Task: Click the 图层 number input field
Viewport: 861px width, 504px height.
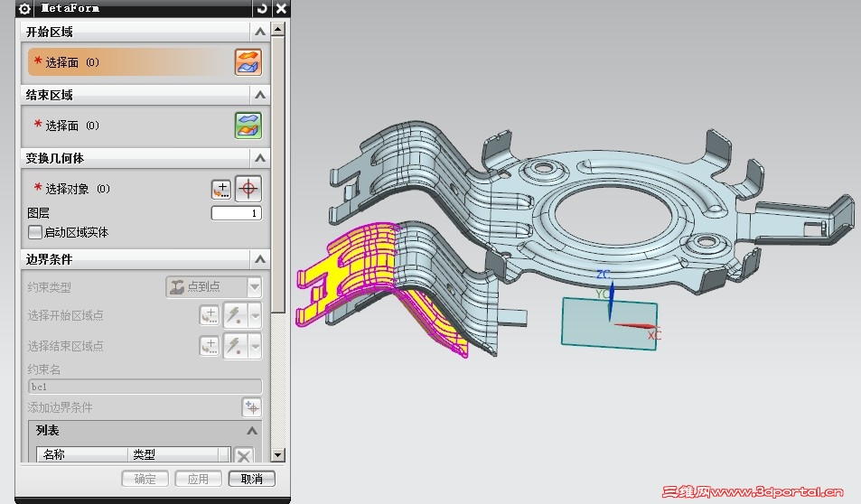Action: click(236, 213)
